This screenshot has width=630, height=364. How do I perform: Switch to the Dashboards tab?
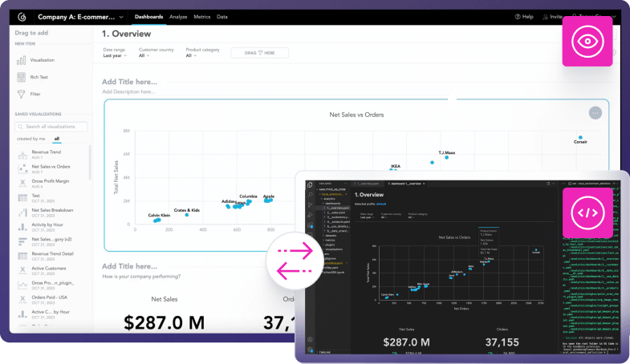point(148,17)
